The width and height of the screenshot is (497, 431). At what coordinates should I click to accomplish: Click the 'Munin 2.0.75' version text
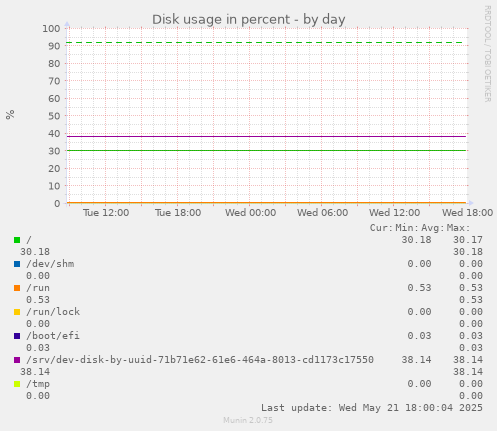pyautogui.click(x=248, y=420)
